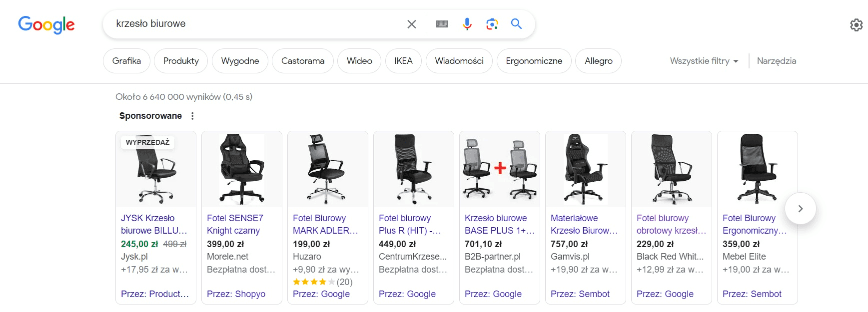Open the Produkty filter tab
Screen dimensions: 868x312
(x=181, y=60)
